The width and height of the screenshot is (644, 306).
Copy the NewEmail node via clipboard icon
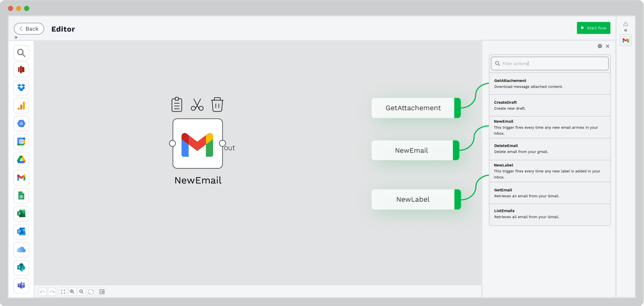176,104
